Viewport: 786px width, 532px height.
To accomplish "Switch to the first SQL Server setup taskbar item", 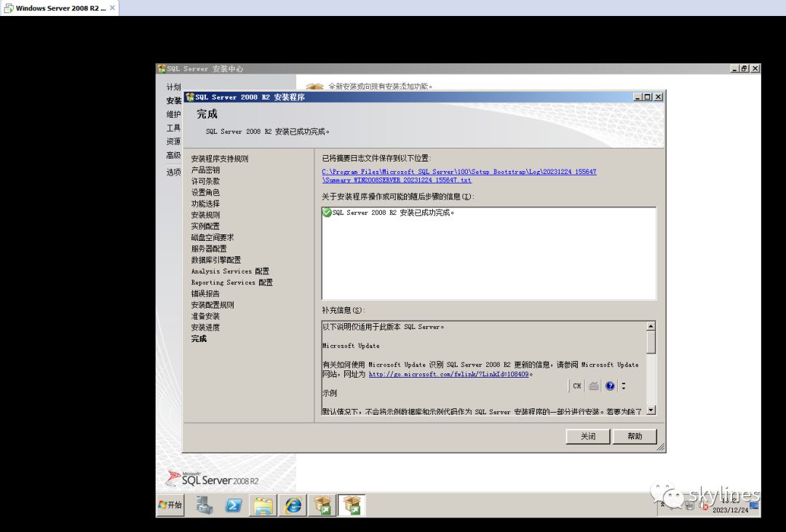I will point(322,505).
